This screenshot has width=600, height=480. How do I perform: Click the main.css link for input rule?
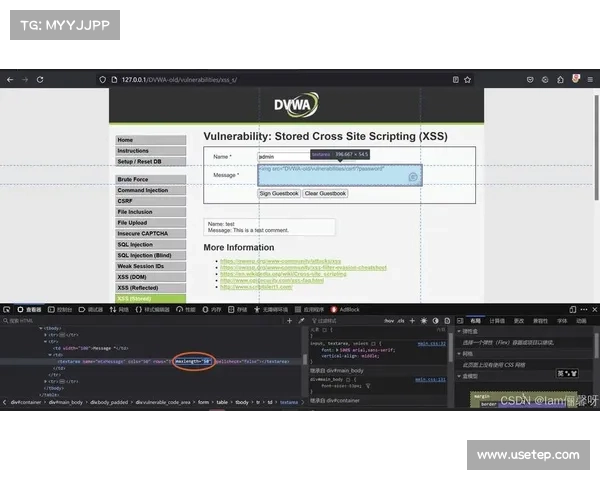432,343
